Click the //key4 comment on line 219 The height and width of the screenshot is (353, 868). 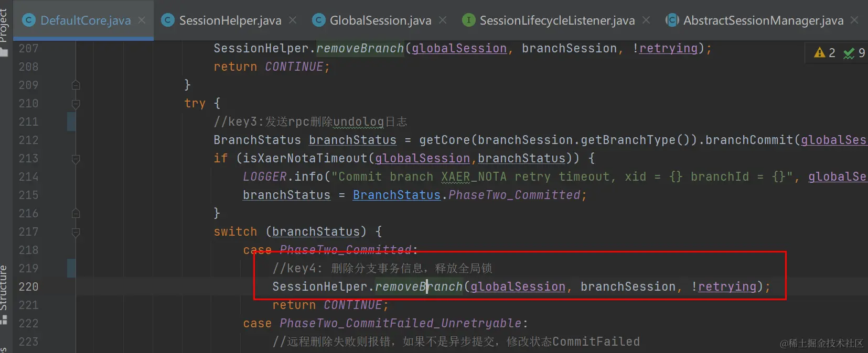click(382, 268)
